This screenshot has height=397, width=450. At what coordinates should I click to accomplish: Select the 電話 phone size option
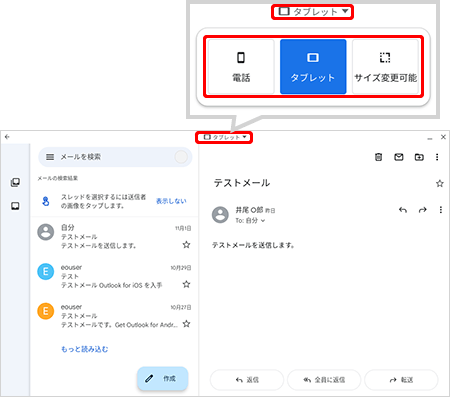[x=241, y=67]
